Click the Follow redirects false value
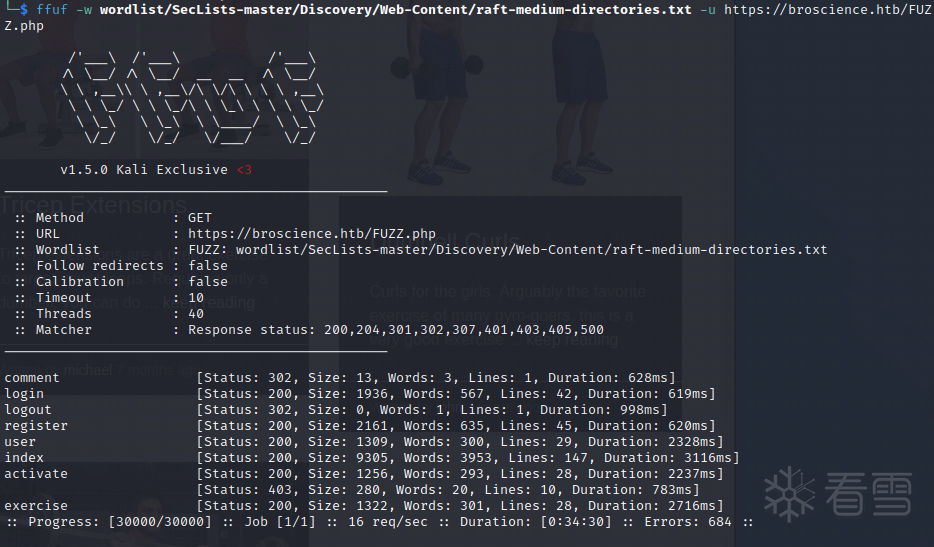The height and width of the screenshot is (547, 934). 208,266
